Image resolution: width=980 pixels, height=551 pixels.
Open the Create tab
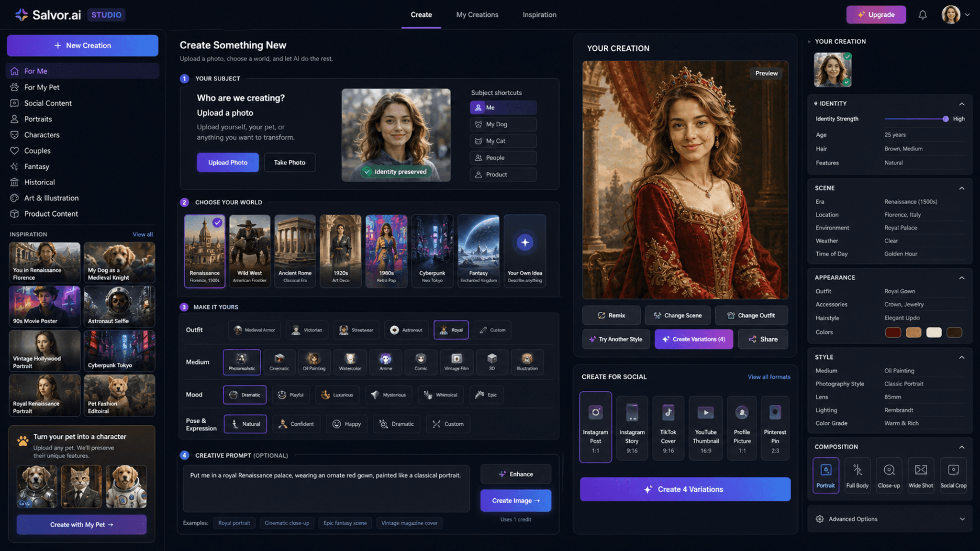pyautogui.click(x=421, y=15)
